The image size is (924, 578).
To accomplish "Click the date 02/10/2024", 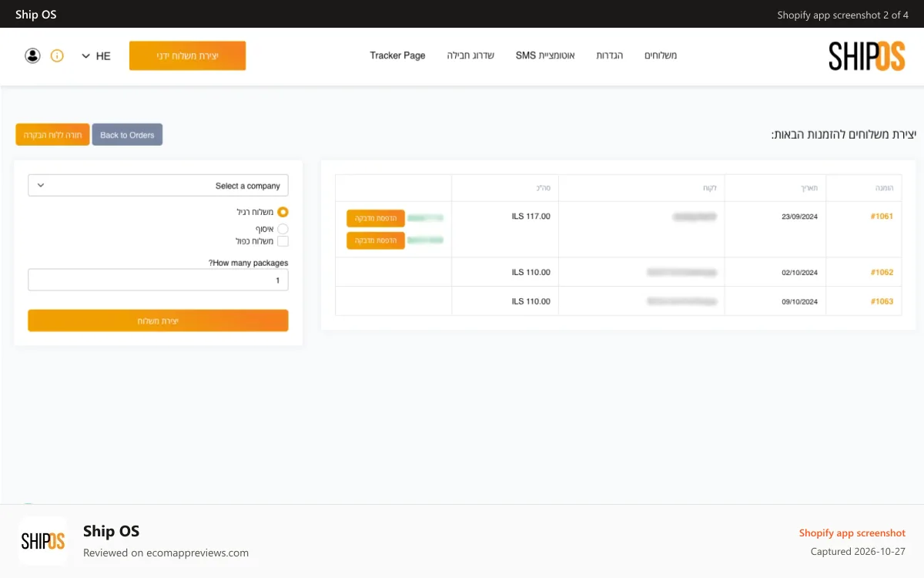I will tap(799, 273).
